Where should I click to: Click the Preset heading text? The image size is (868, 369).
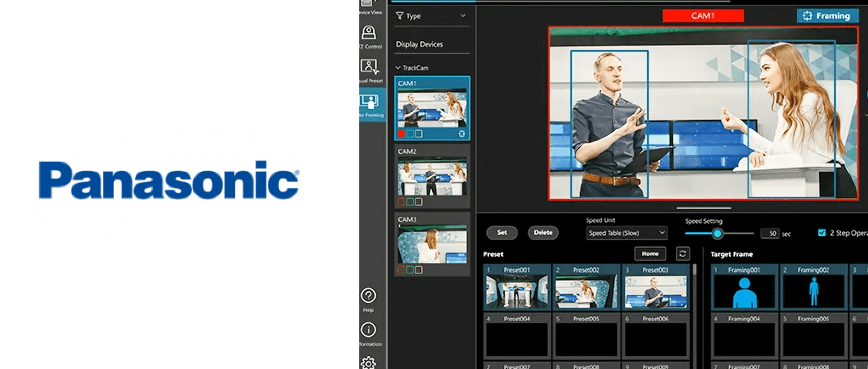coord(493,254)
